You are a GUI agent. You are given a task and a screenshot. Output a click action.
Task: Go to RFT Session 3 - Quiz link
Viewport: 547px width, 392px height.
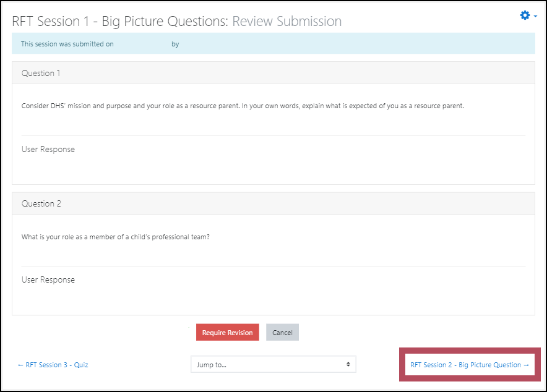pyautogui.click(x=53, y=365)
